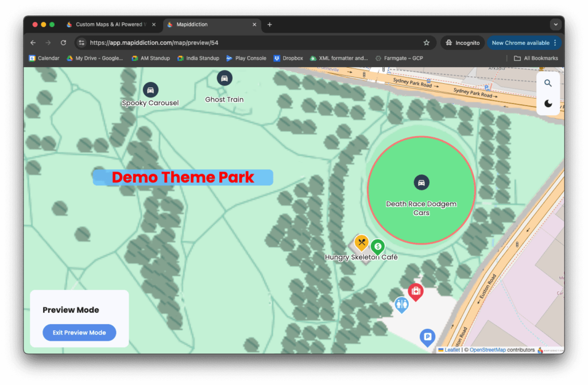Click the Spooky Carousel ride marker

tap(150, 90)
